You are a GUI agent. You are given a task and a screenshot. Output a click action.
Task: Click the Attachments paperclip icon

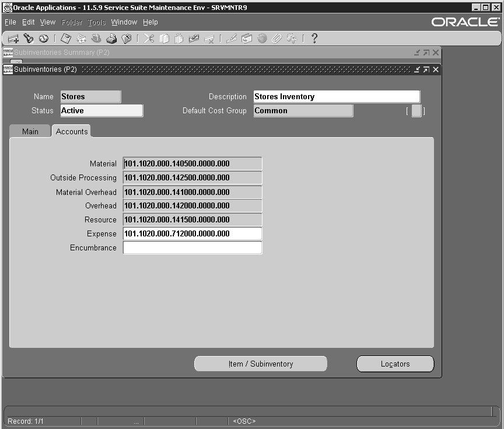click(x=276, y=39)
